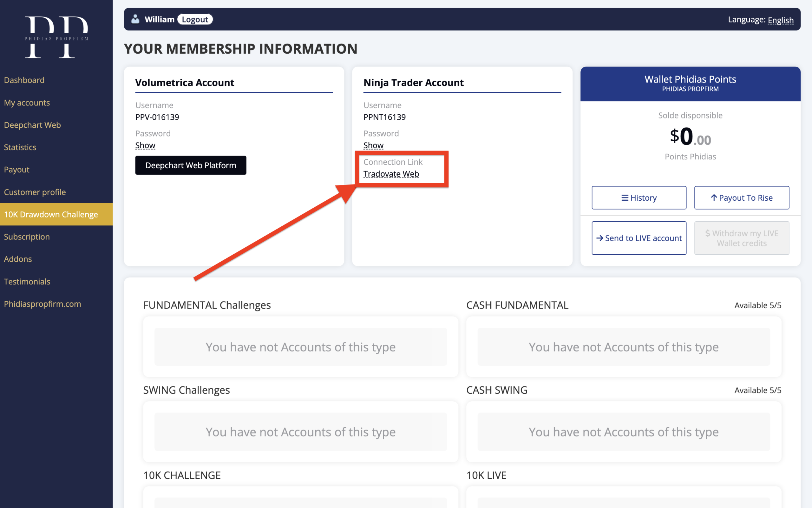The width and height of the screenshot is (812, 508).
Task: Show the Ninja Trader account password
Action: coord(373,145)
